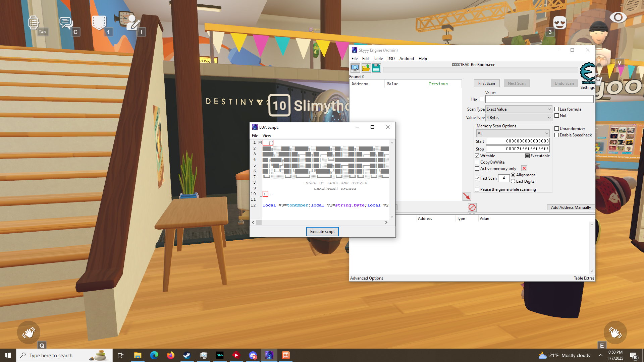Viewport: 644px width, 362px height.
Task: Open the Value Type dropdown
Action: pos(518,118)
